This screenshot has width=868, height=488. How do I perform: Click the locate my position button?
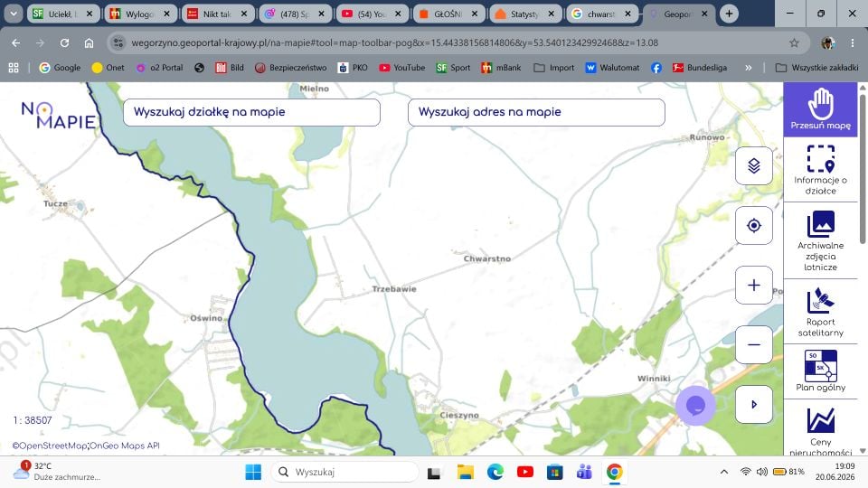(x=754, y=225)
